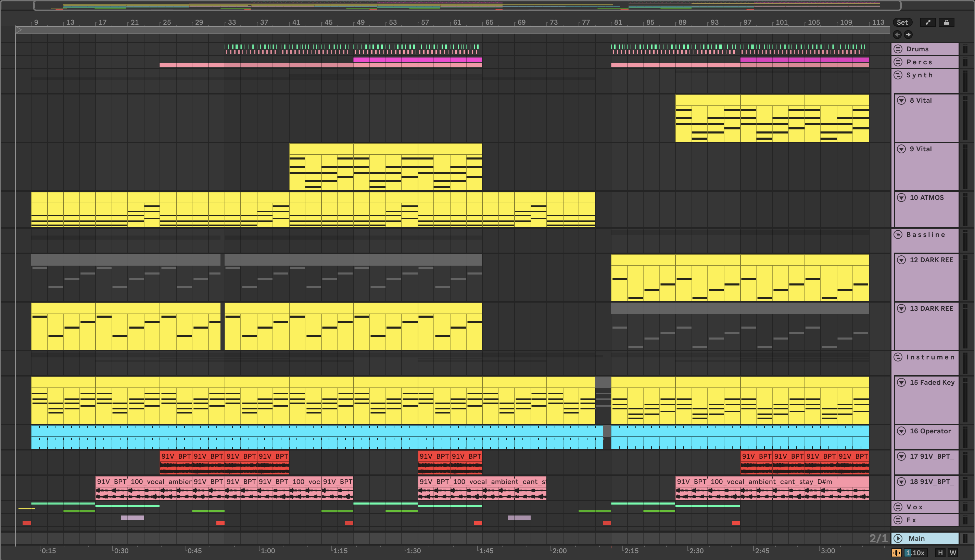Jump to the next locator

click(908, 35)
